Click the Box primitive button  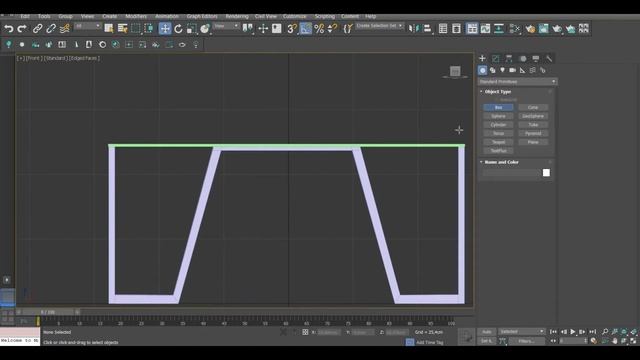[x=498, y=107]
